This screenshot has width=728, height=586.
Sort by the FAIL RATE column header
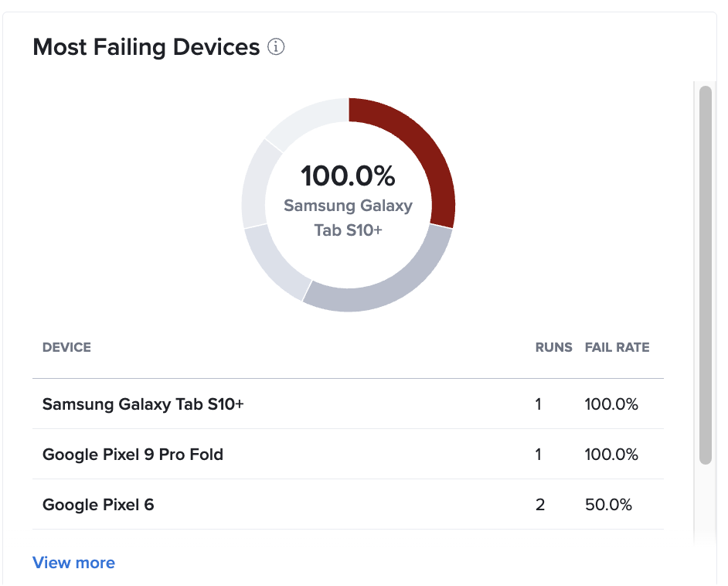coord(617,347)
